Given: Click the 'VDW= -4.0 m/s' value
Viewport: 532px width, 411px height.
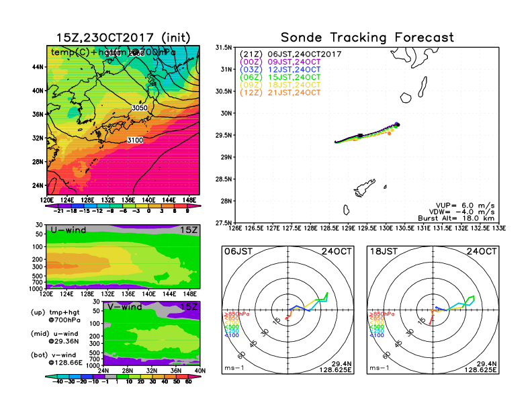Looking at the screenshot, I should point(461,212).
